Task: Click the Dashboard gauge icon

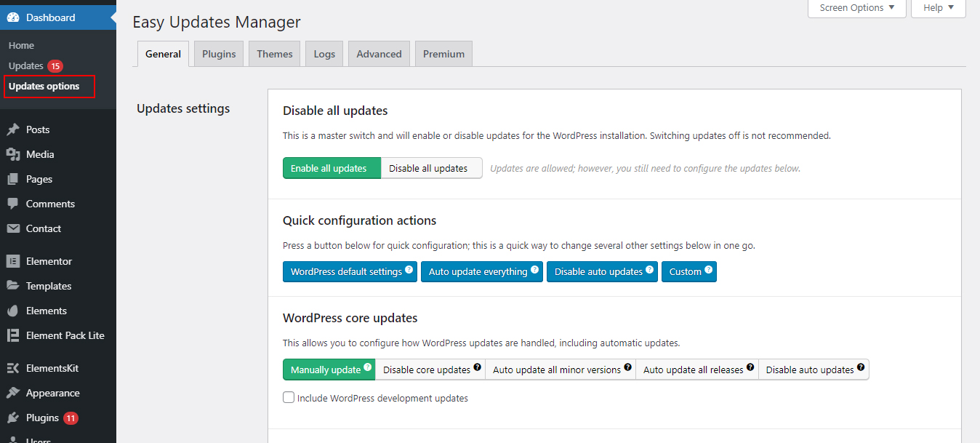Action: 13,17
